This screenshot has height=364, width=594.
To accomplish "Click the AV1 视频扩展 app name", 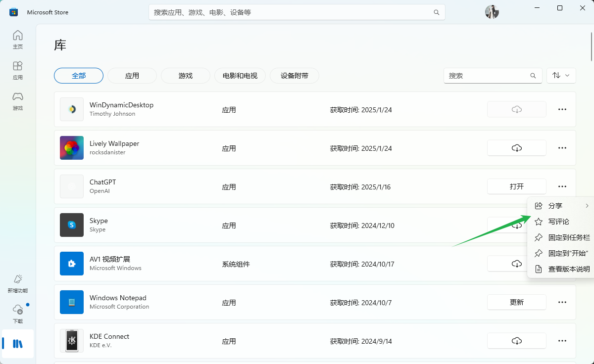I will click(x=110, y=259).
